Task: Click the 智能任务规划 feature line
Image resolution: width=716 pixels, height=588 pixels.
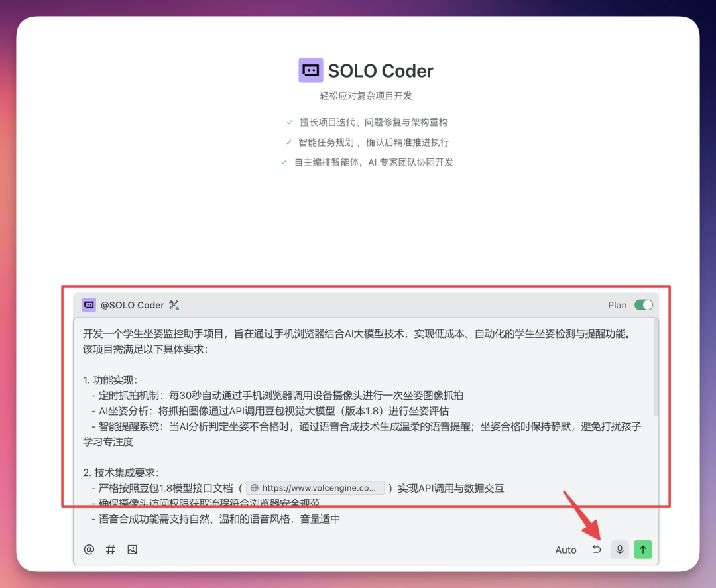Action: (x=373, y=142)
